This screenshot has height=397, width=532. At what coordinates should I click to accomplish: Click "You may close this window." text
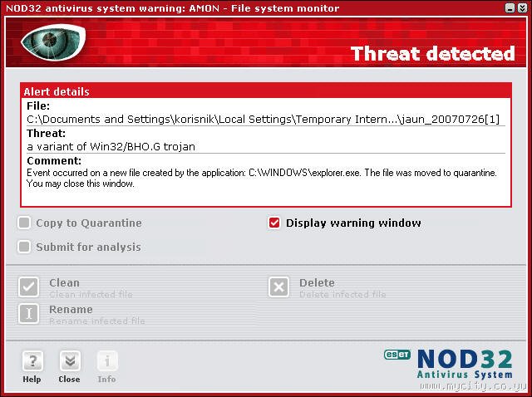pos(81,184)
